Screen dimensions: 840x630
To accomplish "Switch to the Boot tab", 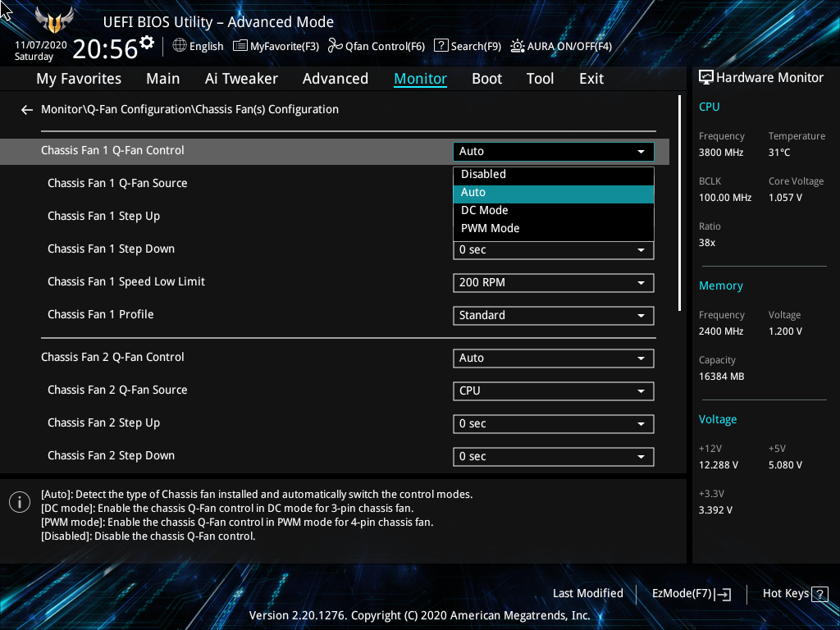I will (x=487, y=79).
